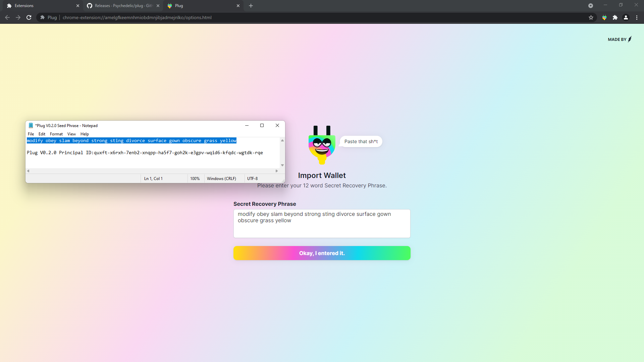This screenshot has width=644, height=362.
Task: Click the 100% zoom status in Notepad
Action: tap(195, 179)
